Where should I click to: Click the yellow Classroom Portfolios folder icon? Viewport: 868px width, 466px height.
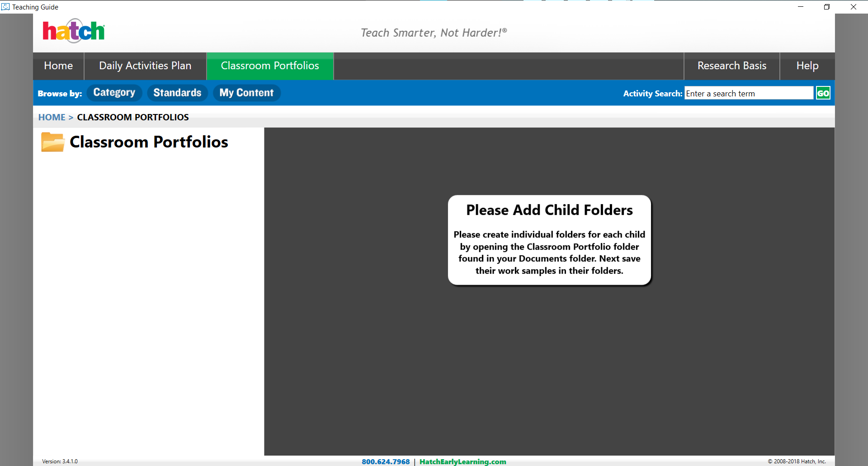tap(52, 142)
